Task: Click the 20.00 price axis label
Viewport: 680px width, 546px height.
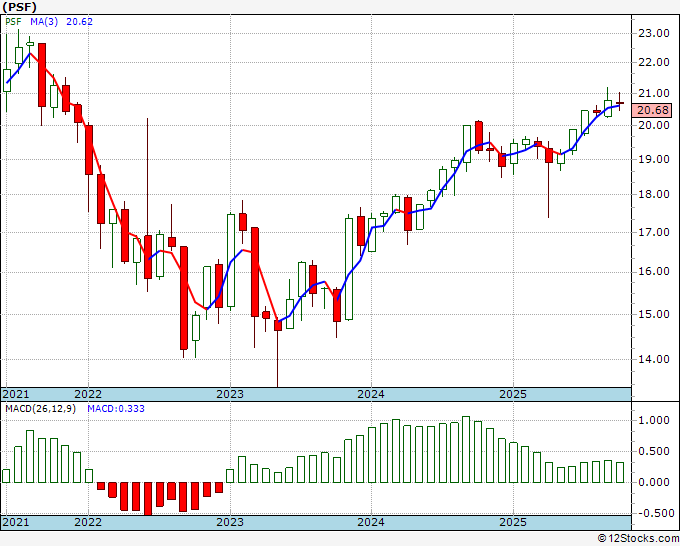Action: coord(654,125)
